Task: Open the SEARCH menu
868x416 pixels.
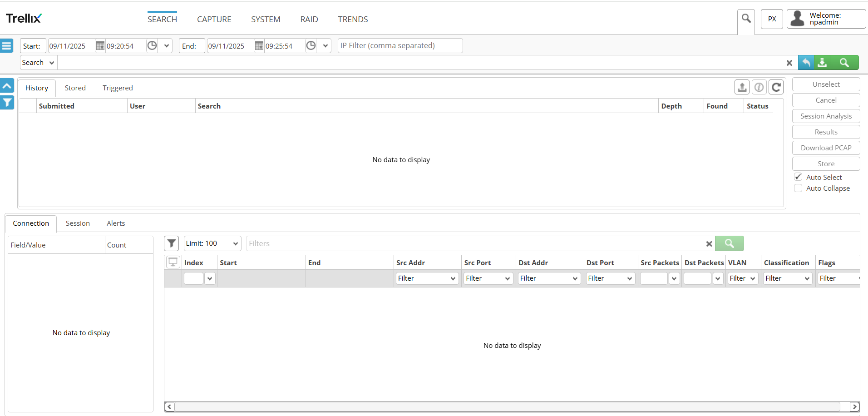Action: 162,20
